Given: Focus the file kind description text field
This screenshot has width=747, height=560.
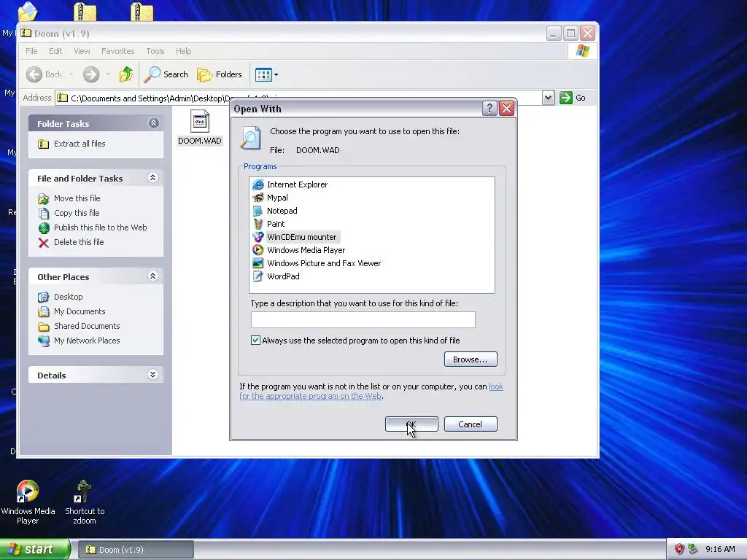Looking at the screenshot, I should pyautogui.click(x=363, y=319).
